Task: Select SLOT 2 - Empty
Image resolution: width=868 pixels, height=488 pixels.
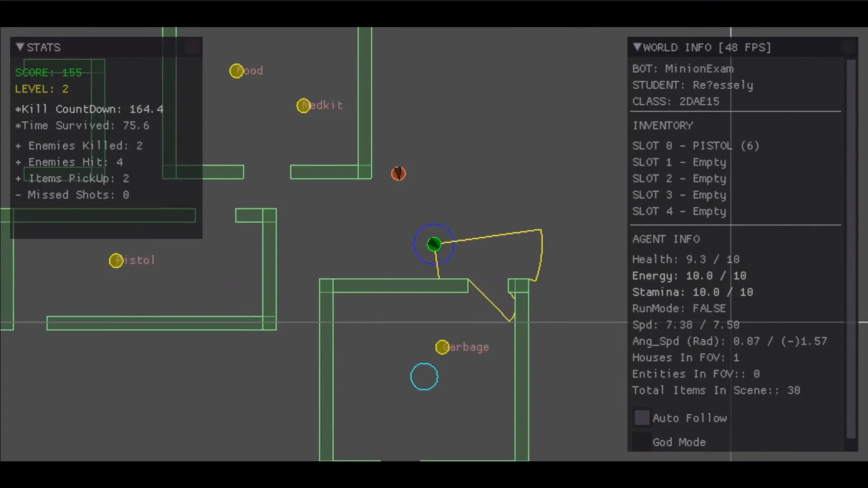Action: click(679, 179)
